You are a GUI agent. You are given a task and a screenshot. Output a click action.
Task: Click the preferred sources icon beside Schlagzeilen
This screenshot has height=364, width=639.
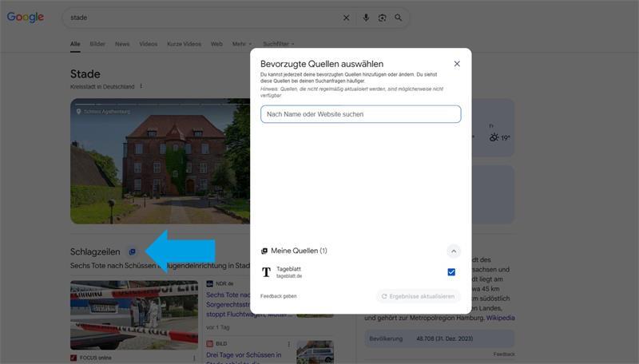[x=132, y=251]
